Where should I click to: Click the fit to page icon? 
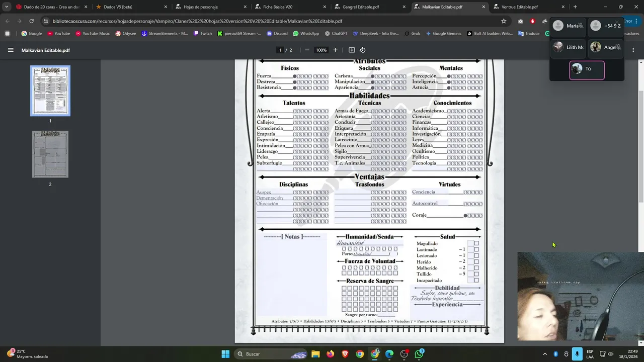(x=352, y=50)
